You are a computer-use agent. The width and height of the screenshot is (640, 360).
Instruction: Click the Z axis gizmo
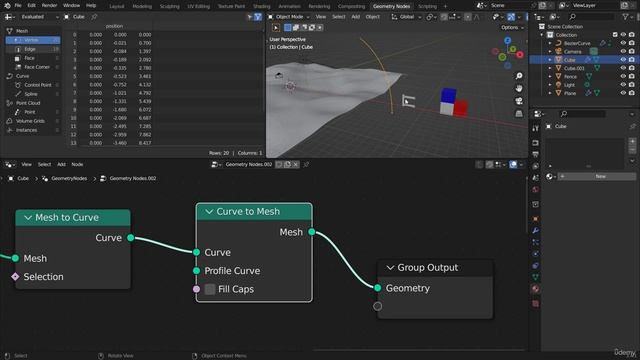pyautogui.click(x=507, y=40)
